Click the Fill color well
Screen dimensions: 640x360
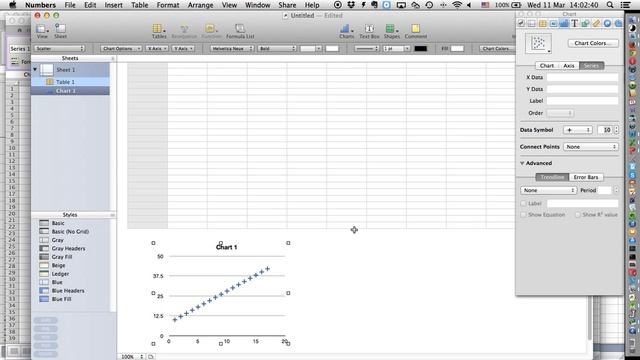click(457, 48)
